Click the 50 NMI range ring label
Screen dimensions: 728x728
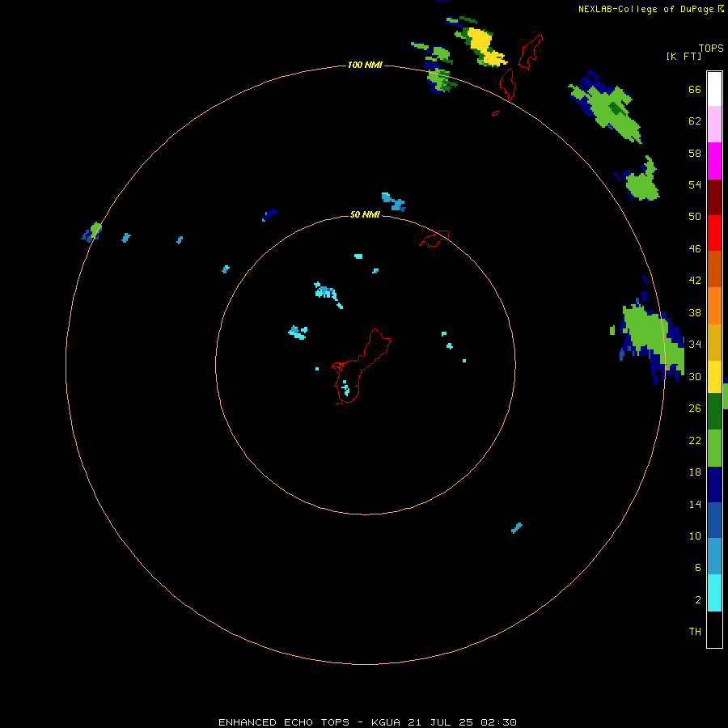[x=365, y=214]
